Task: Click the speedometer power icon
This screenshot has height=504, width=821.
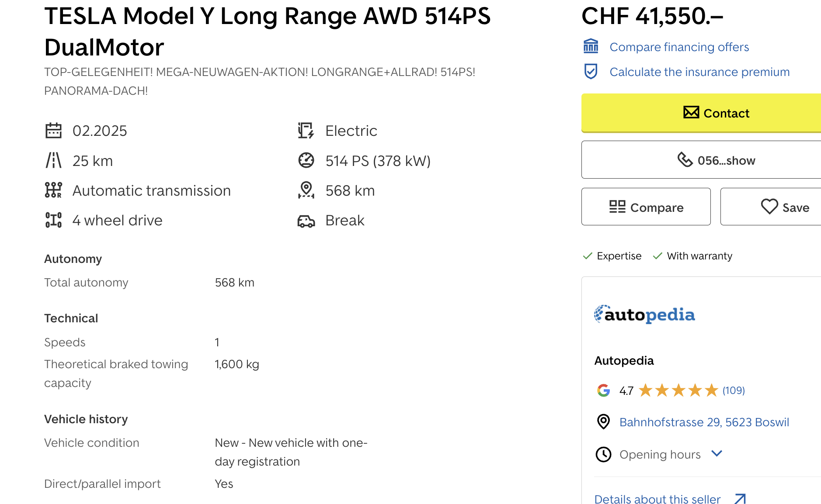Action: coord(306,160)
